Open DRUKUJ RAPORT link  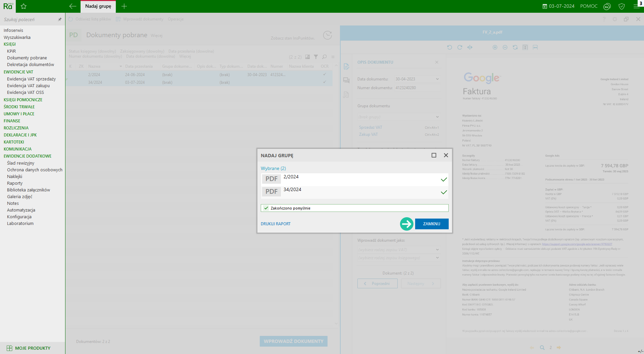[276, 224]
